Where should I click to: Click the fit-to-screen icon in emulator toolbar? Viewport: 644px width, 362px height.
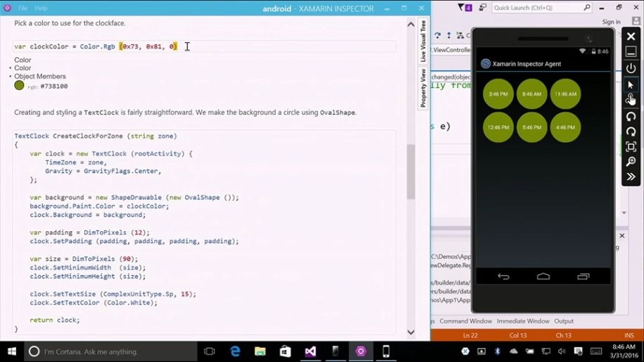click(x=631, y=146)
